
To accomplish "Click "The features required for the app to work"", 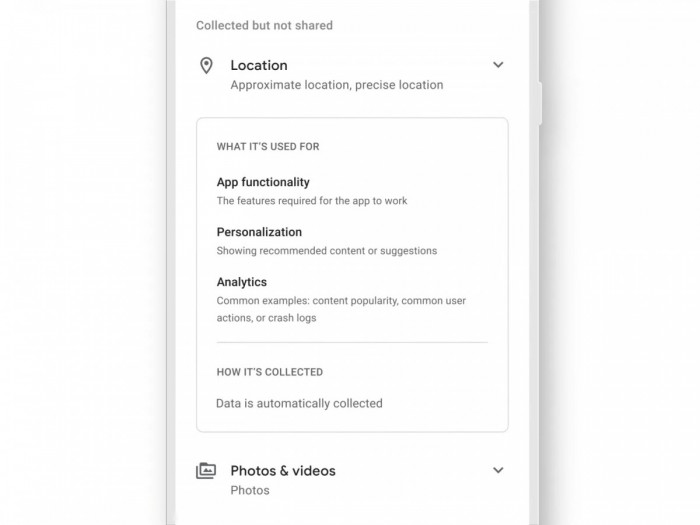I will coord(312,201).
